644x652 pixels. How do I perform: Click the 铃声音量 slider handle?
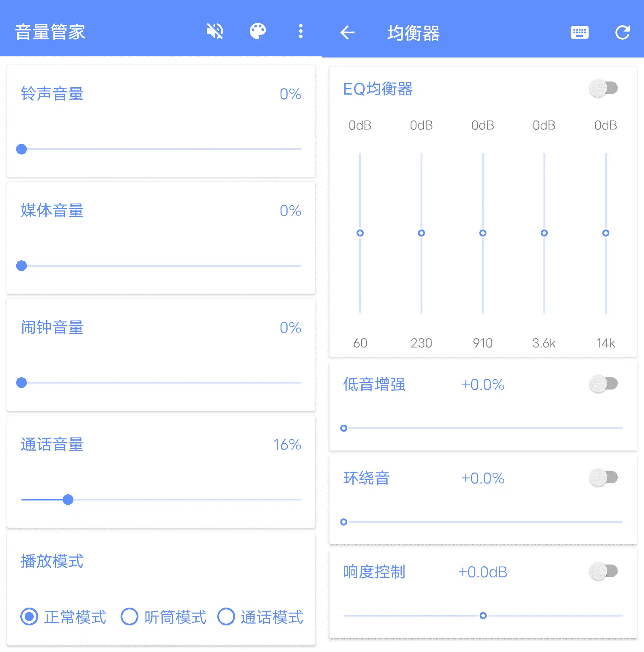pyautogui.click(x=21, y=149)
